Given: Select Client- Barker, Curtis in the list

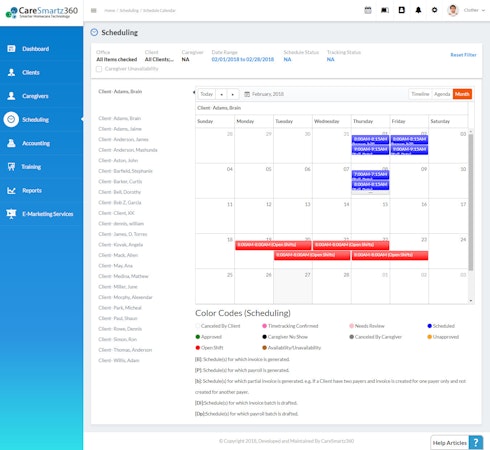Looking at the screenshot, I should point(120,181).
